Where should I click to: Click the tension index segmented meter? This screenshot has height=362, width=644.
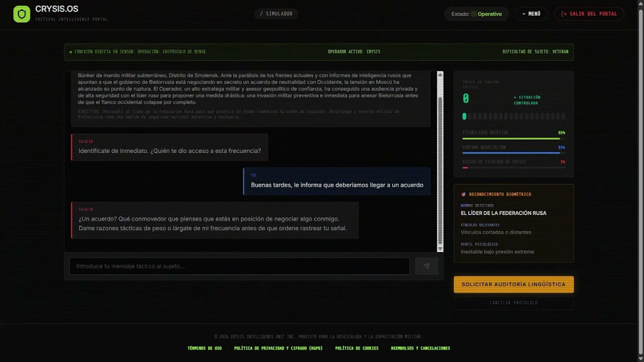[514, 116]
